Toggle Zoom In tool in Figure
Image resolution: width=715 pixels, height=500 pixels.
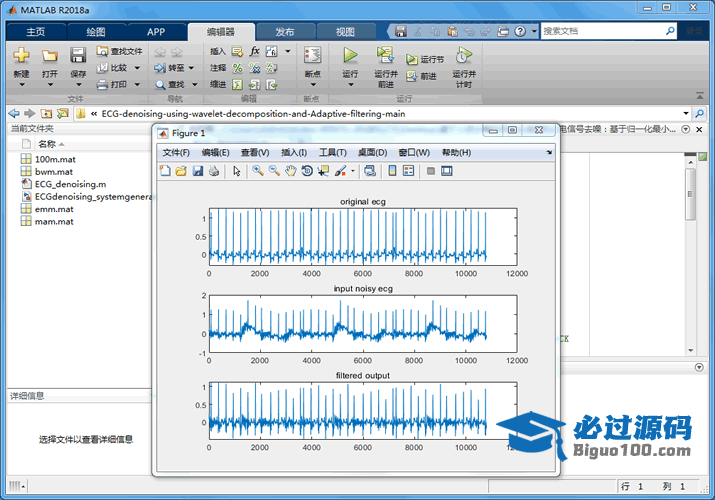258,171
